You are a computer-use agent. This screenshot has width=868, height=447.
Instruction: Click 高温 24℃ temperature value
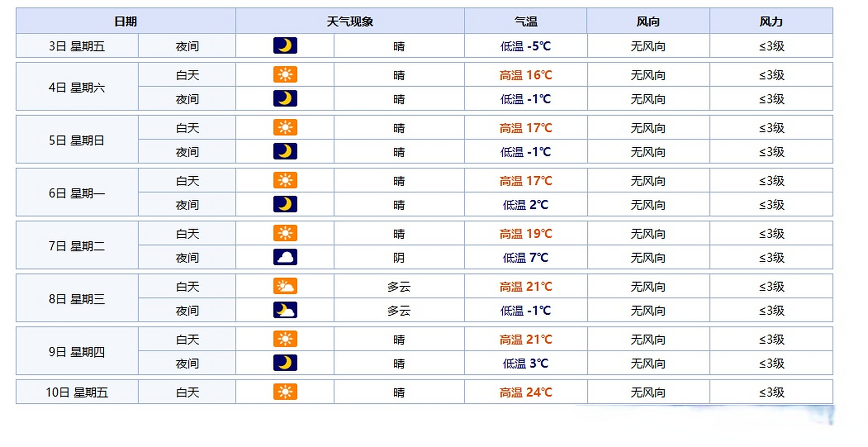(x=526, y=393)
